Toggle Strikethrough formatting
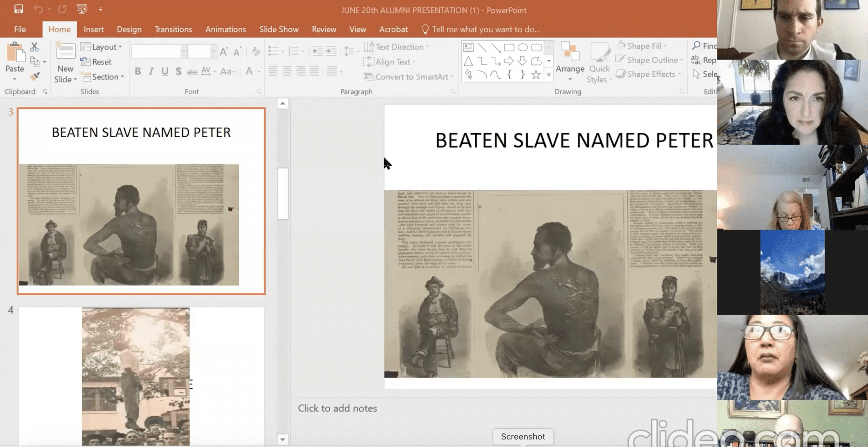Image resolution: width=868 pixels, height=447 pixels. click(x=192, y=72)
